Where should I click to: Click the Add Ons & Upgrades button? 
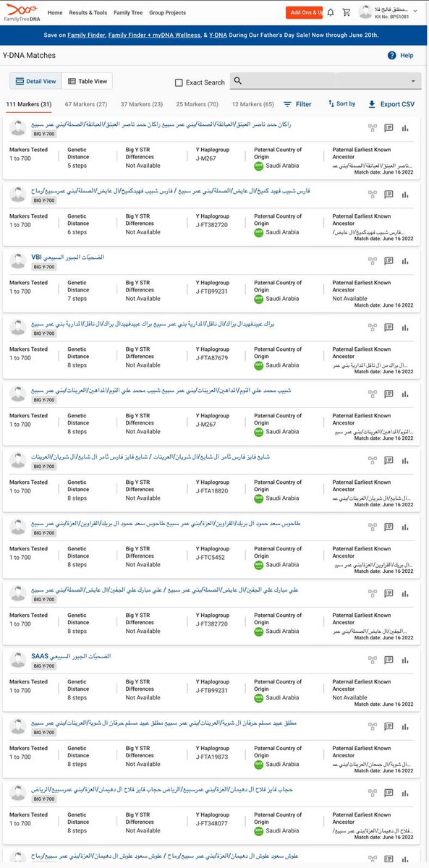tap(303, 12)
